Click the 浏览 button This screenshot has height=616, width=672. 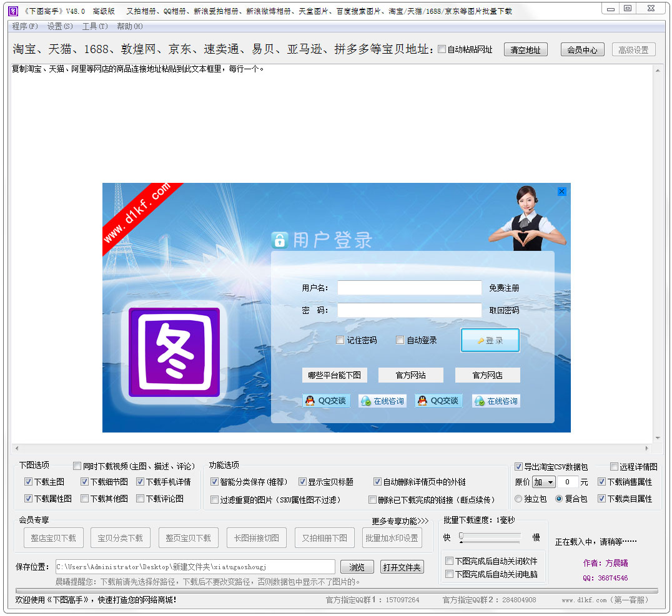click(357, 567)
